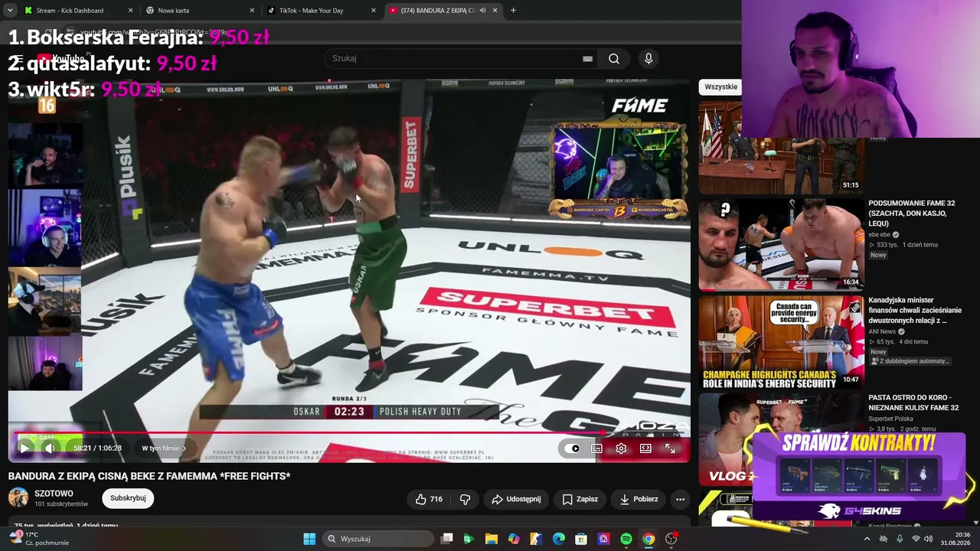Open File Explorer from the taskbar
The image size is (980, 551).
pyautogui.click(x=492, y=539)
